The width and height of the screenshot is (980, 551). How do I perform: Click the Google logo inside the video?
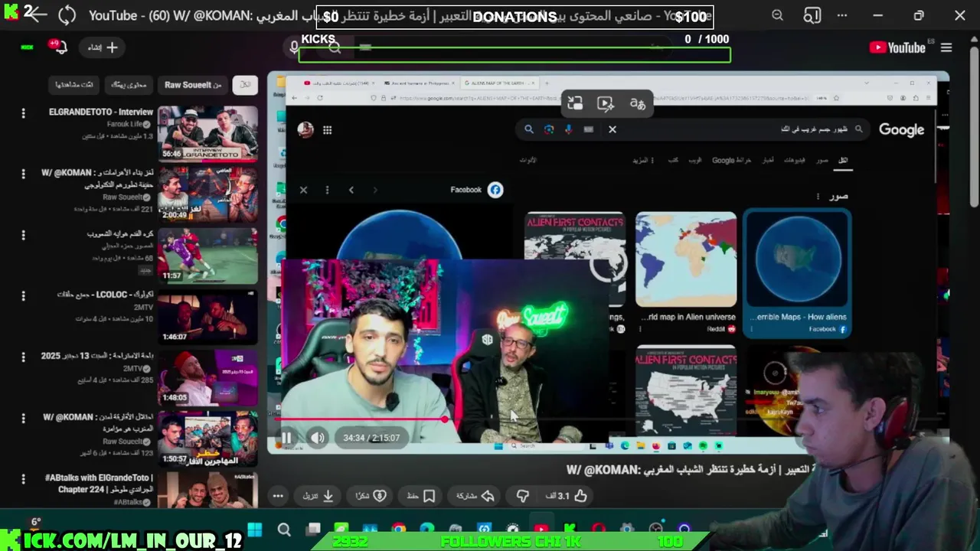(x=902, y=129)
